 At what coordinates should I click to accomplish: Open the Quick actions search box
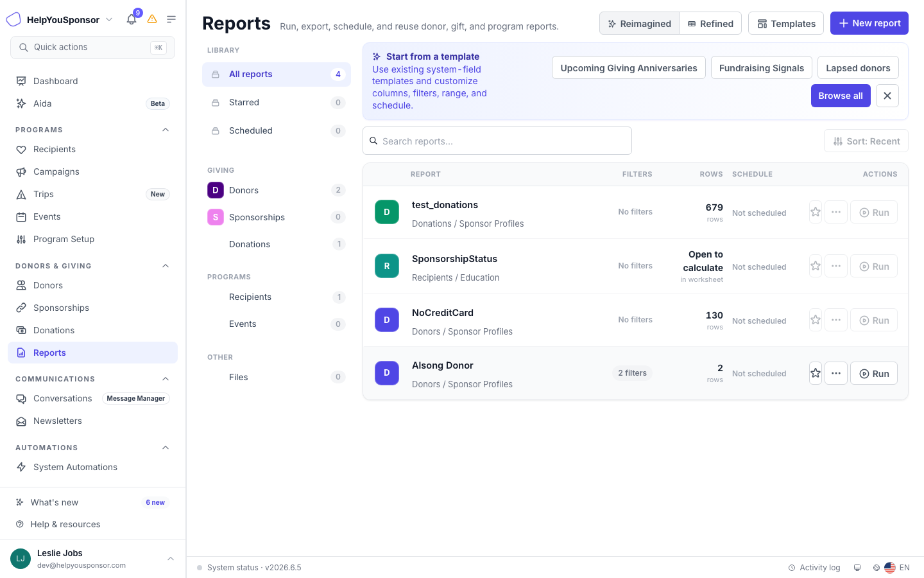(x=92, y=48)
